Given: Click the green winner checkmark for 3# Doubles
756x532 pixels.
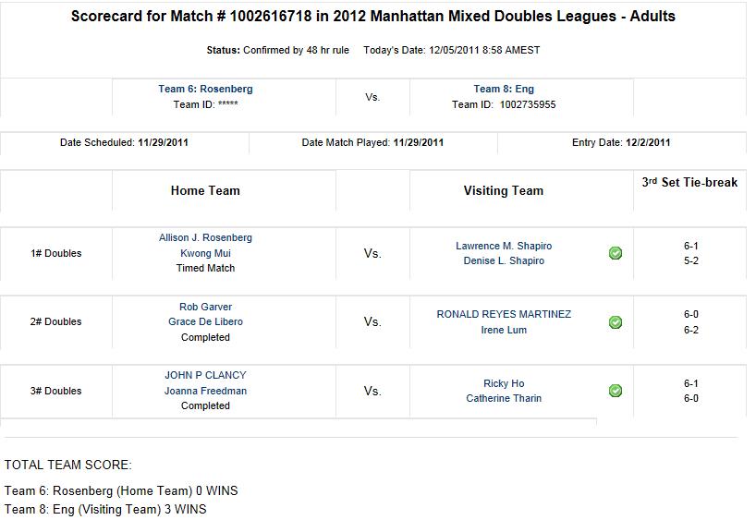Looking at the screenshot, I should click(616, 391).
